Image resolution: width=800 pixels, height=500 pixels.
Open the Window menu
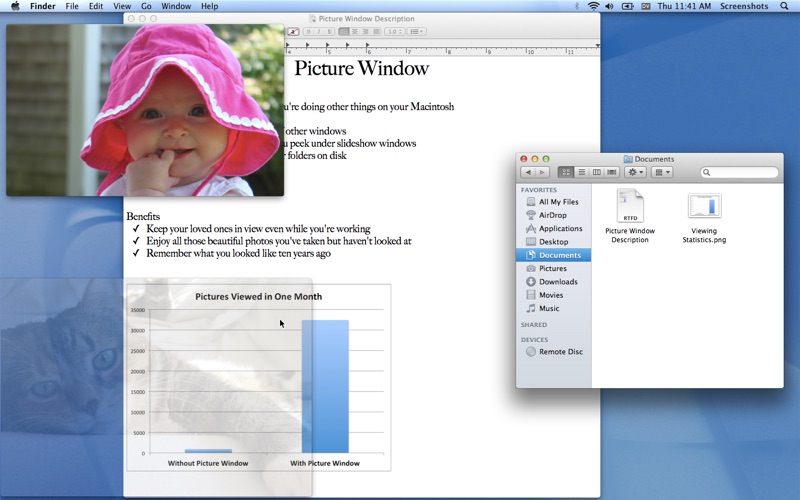click(176, 6)
